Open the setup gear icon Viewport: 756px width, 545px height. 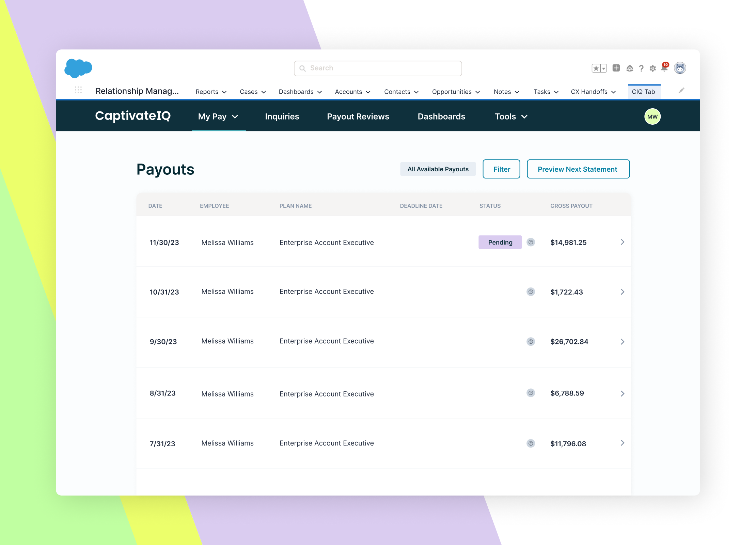pyautogui.click(x=652, y=68)
